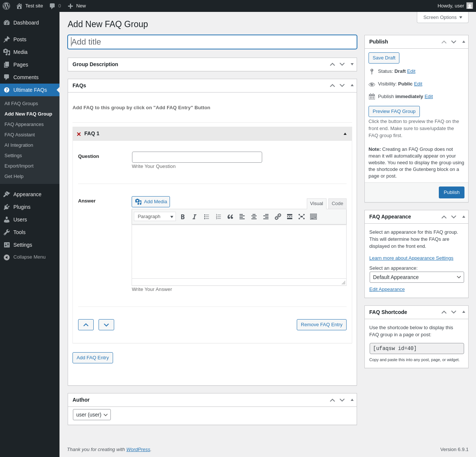Screen dimensions: 476x457
Task: Move FAQ 1 down with arrow button
Action: (x=106, y=325)
